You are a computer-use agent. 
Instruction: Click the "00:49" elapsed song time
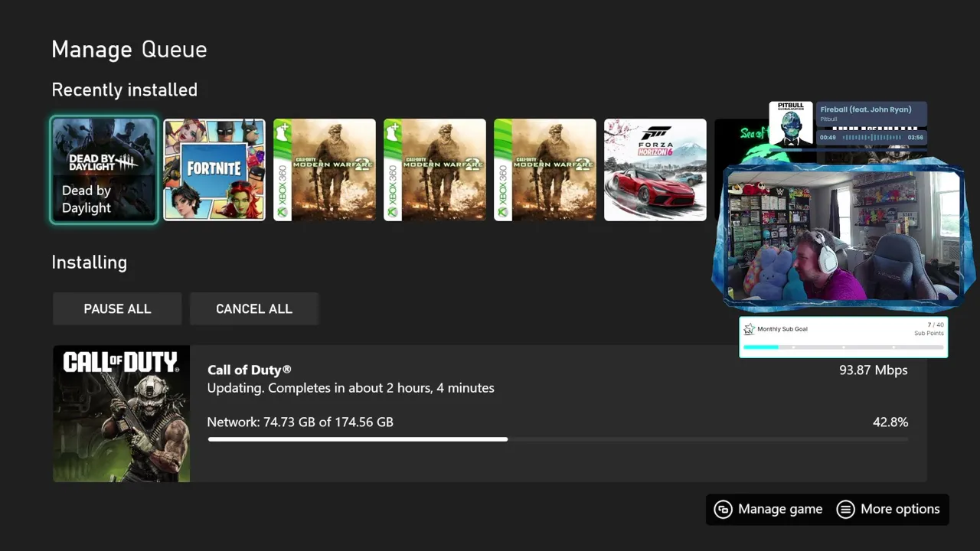[828, 138]
